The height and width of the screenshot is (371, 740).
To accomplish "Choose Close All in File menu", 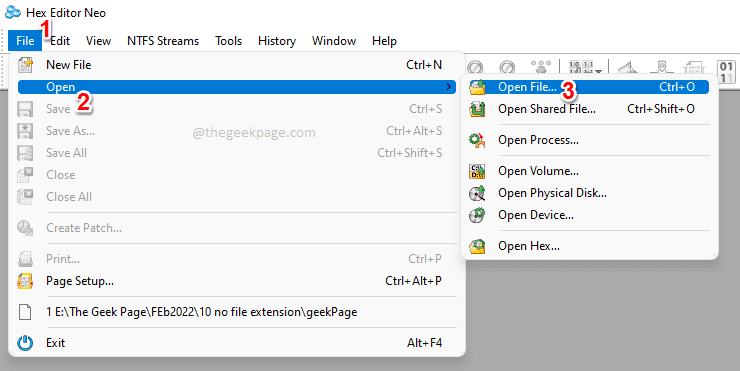I will coord(237,197).
